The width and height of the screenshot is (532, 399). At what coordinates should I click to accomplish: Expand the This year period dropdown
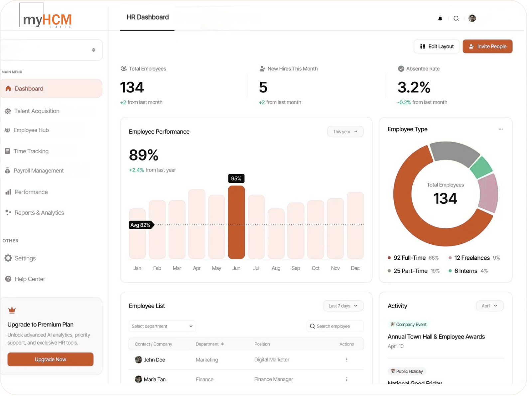tap(345, 131)
